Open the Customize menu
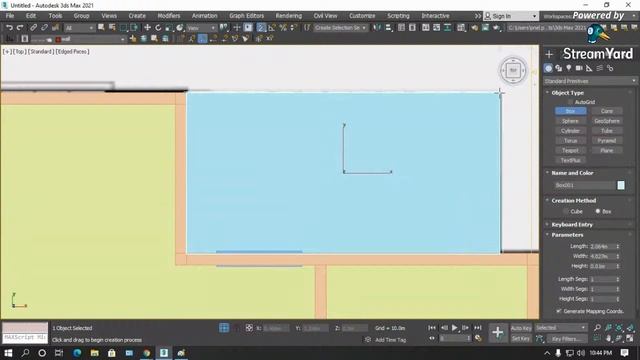 click(362, 16)
